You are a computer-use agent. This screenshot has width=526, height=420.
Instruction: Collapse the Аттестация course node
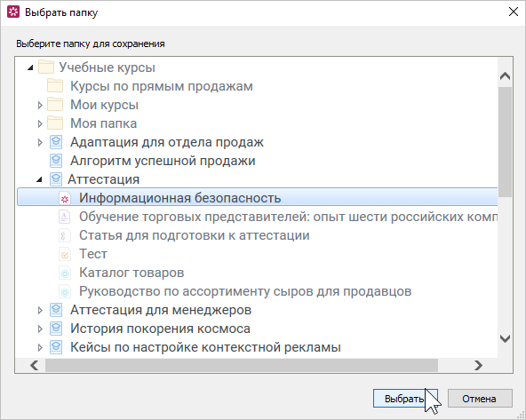[39, 179]
